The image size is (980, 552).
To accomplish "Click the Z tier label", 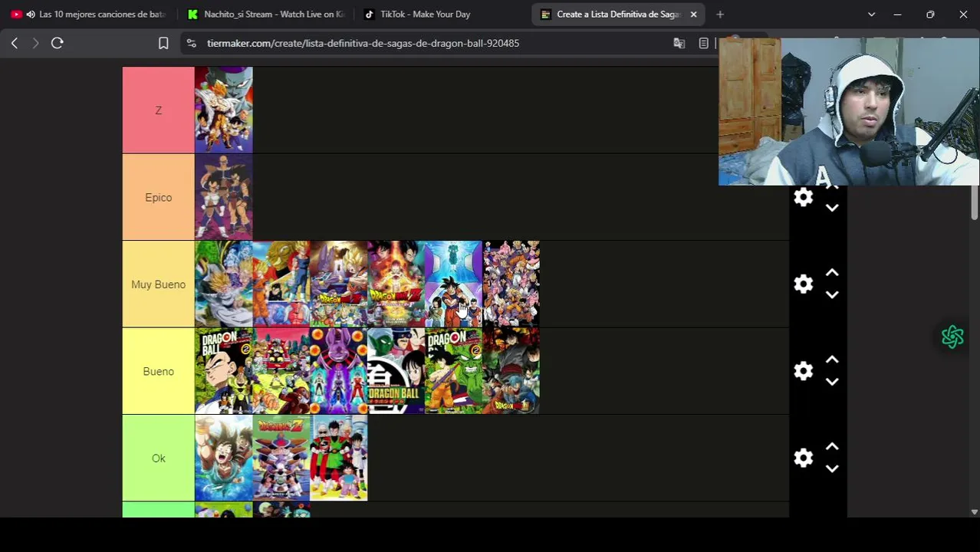I will [159, 110].
